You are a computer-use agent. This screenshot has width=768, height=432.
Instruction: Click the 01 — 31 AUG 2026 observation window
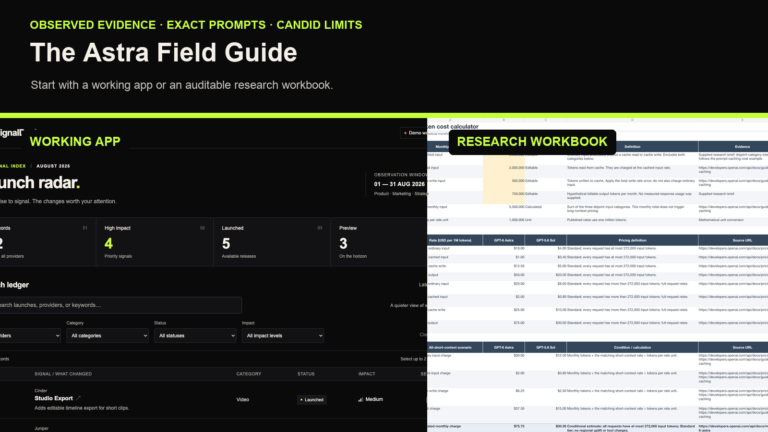[399, 184]
